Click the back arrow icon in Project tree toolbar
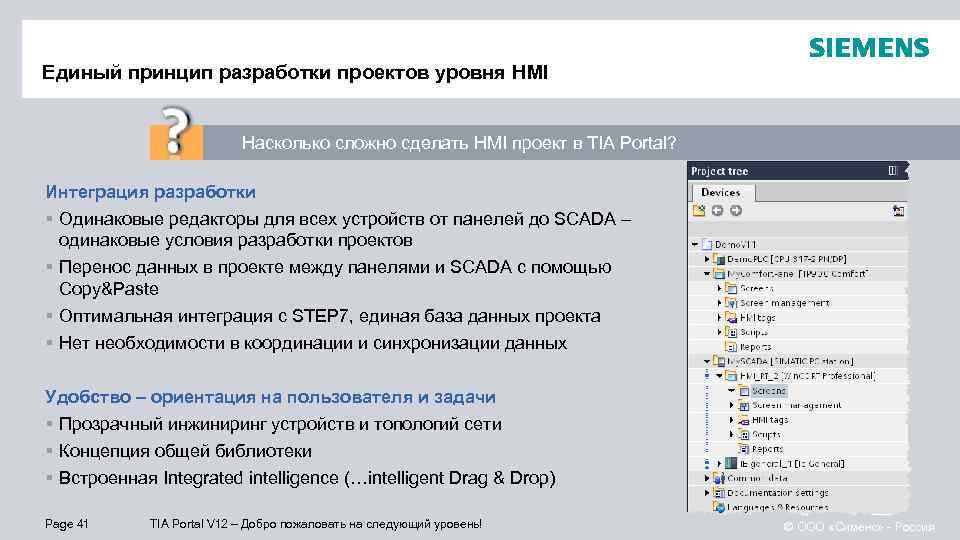960x540 pixels. 718,211
